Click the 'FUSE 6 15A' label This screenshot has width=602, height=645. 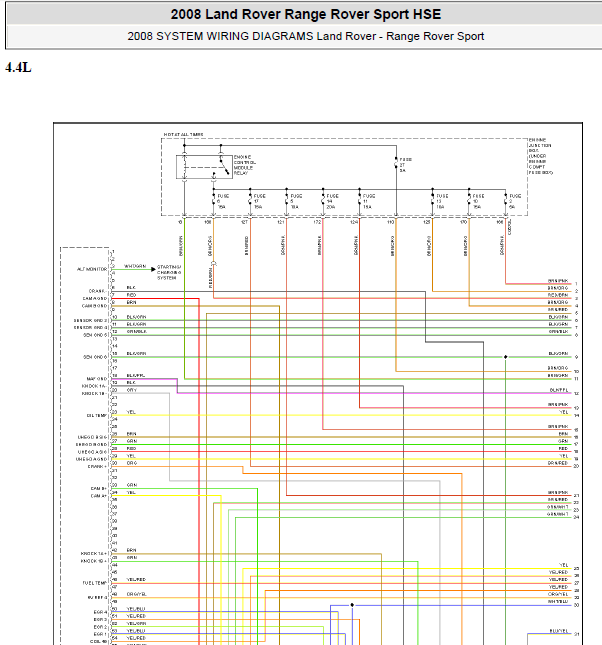[223, 202]
